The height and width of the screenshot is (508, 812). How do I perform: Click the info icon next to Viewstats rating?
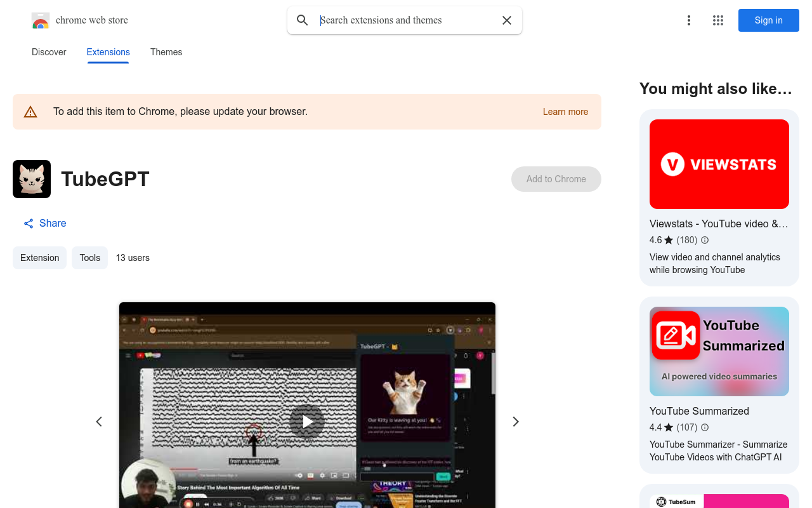[705, 240]
